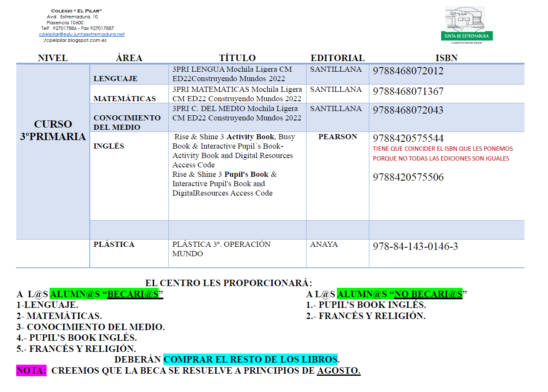Select ISBN 9788420575506
The image size is (548, 392).
(408, 177)
